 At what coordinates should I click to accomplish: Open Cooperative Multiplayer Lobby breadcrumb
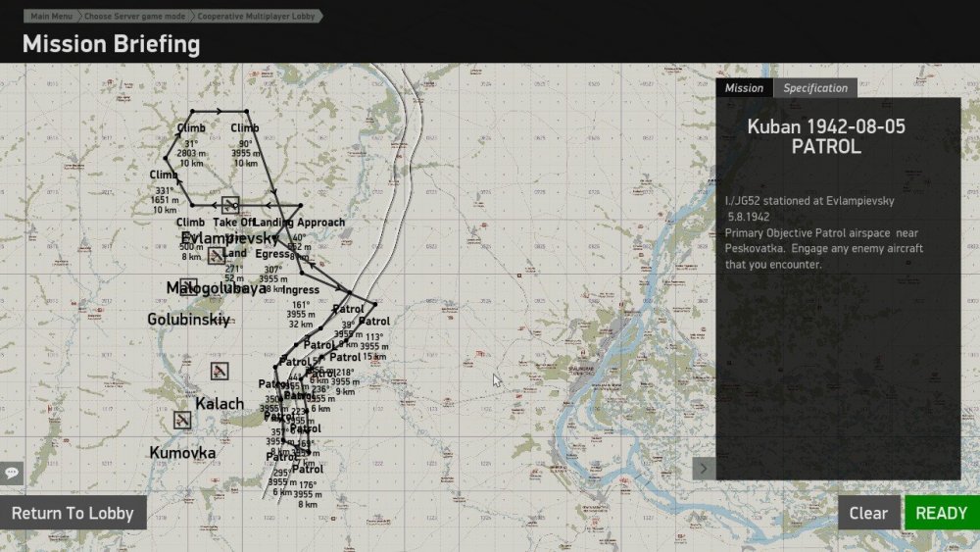pos(256,17)
